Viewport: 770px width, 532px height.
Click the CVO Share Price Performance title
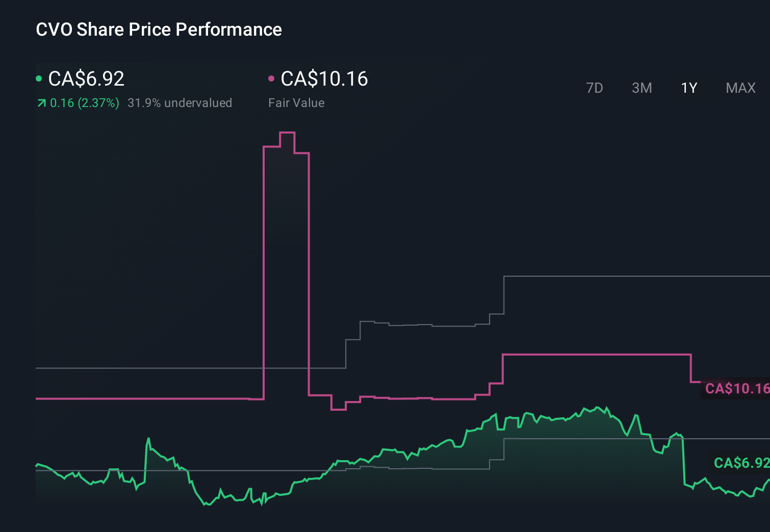point(158,29)
